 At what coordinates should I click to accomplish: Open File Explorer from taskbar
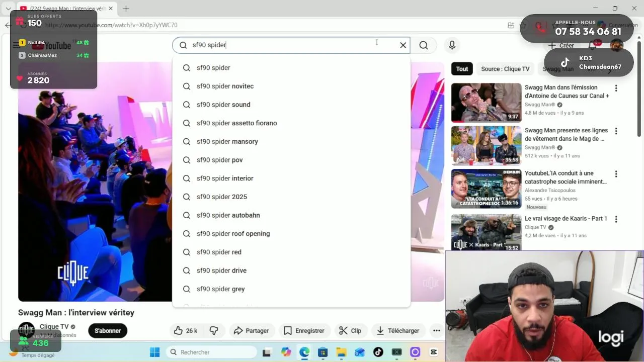pos(342,352)
